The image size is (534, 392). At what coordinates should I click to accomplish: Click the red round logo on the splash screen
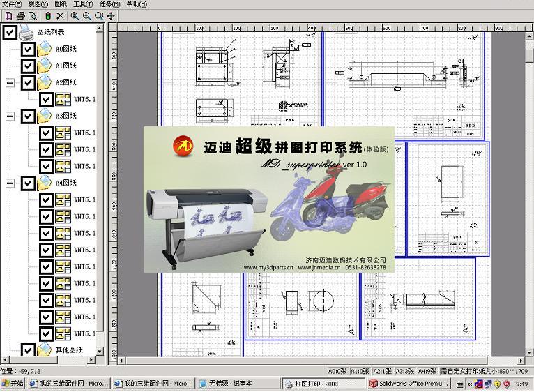tap(183, 146)
